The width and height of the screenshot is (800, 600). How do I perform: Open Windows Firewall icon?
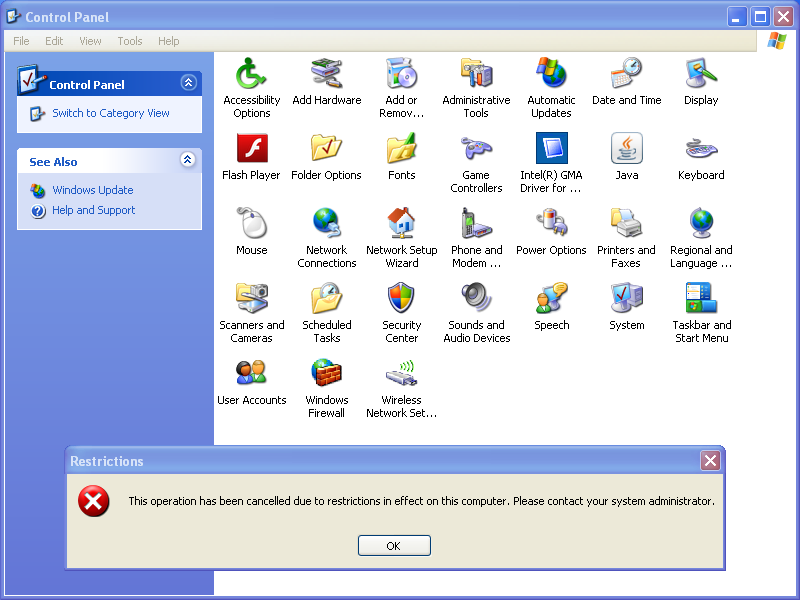click(326, 374)
